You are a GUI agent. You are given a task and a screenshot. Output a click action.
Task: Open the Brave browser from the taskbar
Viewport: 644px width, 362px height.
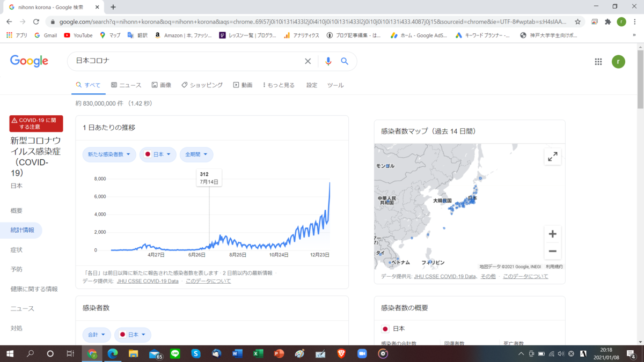click(x=341, y=353)
